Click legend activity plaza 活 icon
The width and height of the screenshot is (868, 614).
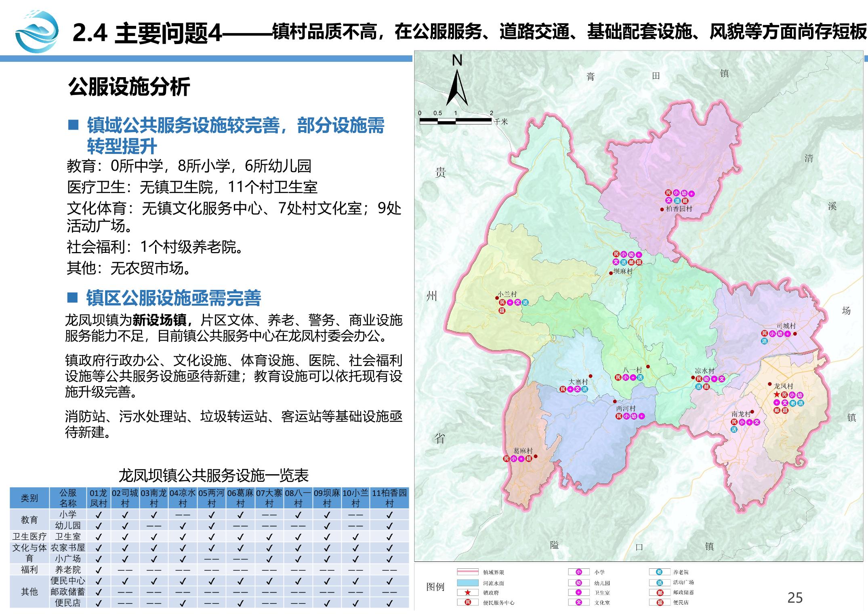[x=659, y=582]
